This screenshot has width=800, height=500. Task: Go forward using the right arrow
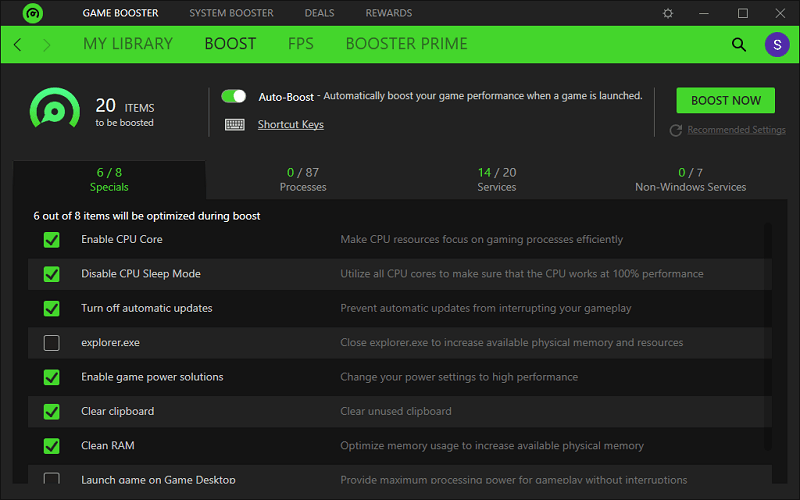[x=47, y=45]
